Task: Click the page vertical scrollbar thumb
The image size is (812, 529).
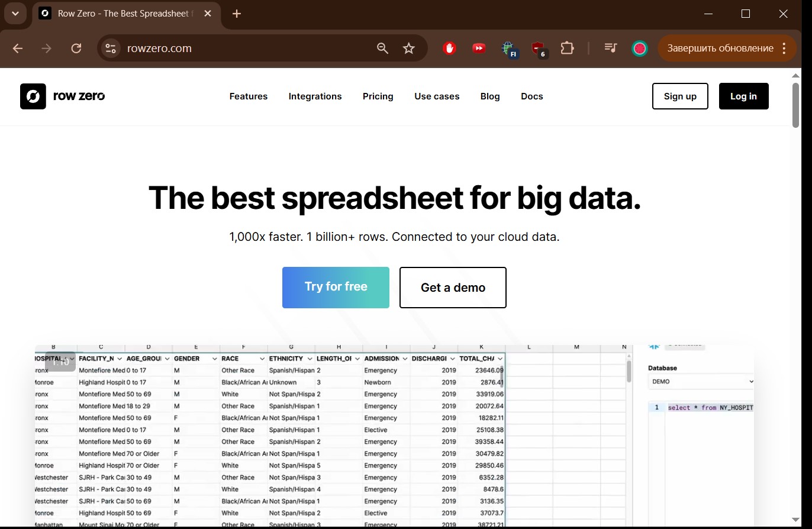Action: [x=796, y=105]
